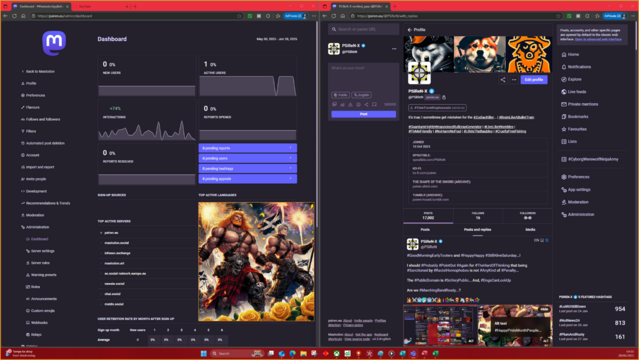Select the Posts tab on profile
The height and width of the screenshot is (360, 639).
coord(425,230)
